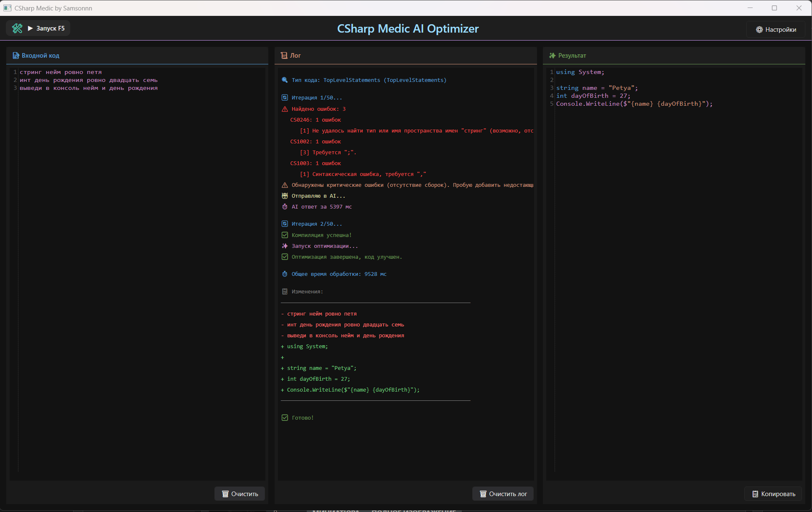The height and width of the screenshot is (512, 812).
Task: Click the Лог scroll icon in header
Action: 284,56
